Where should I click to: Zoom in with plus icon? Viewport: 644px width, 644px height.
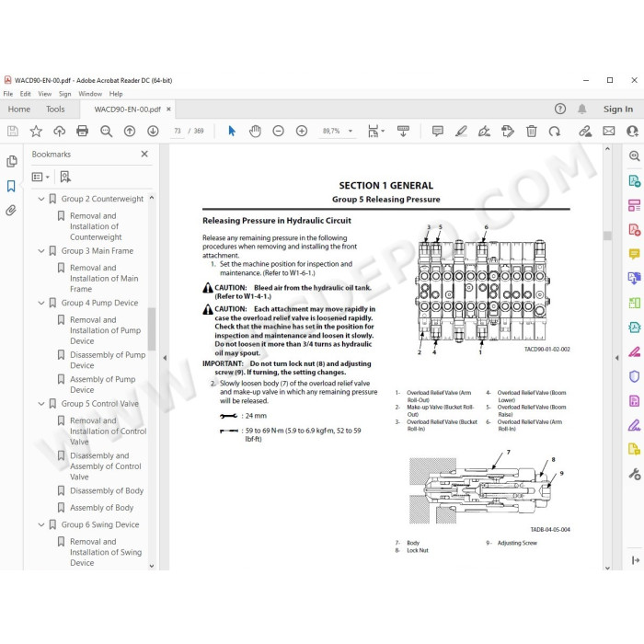pyautogui.click(x=302, y=131)
